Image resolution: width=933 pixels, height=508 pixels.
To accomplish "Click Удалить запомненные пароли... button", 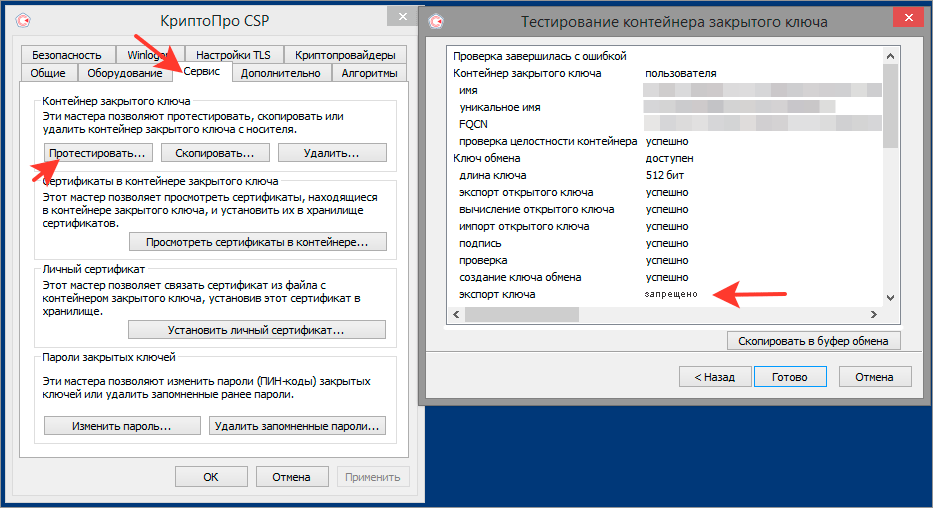I will [297, 426].
